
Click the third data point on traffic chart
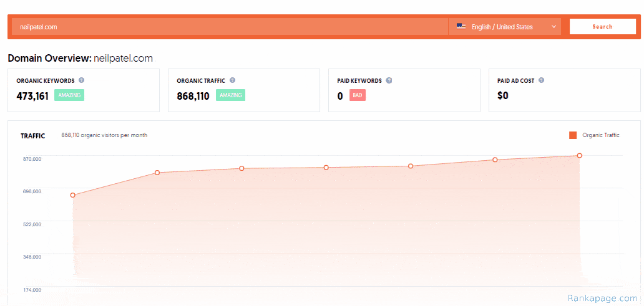tap(241, 169)
